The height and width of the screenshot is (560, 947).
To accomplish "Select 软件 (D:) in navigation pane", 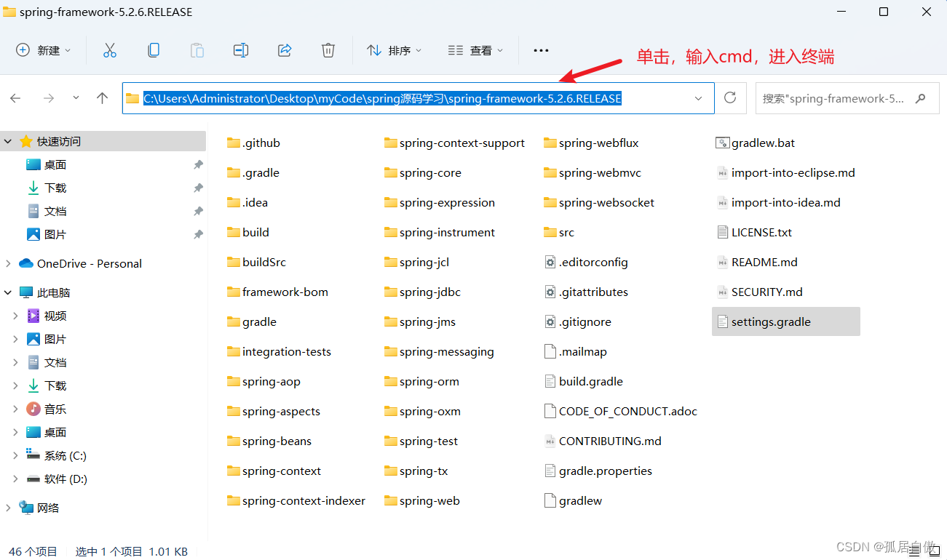I will [x=66, y=479].
